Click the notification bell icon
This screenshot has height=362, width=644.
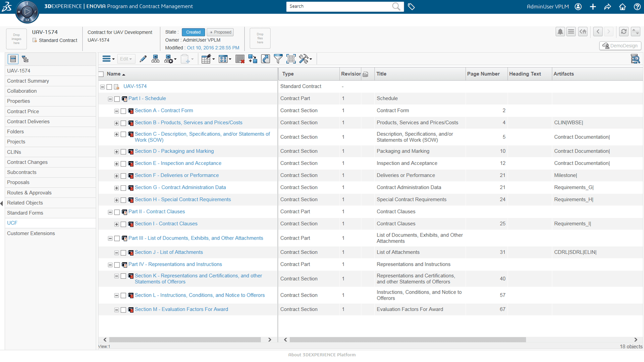560,32
